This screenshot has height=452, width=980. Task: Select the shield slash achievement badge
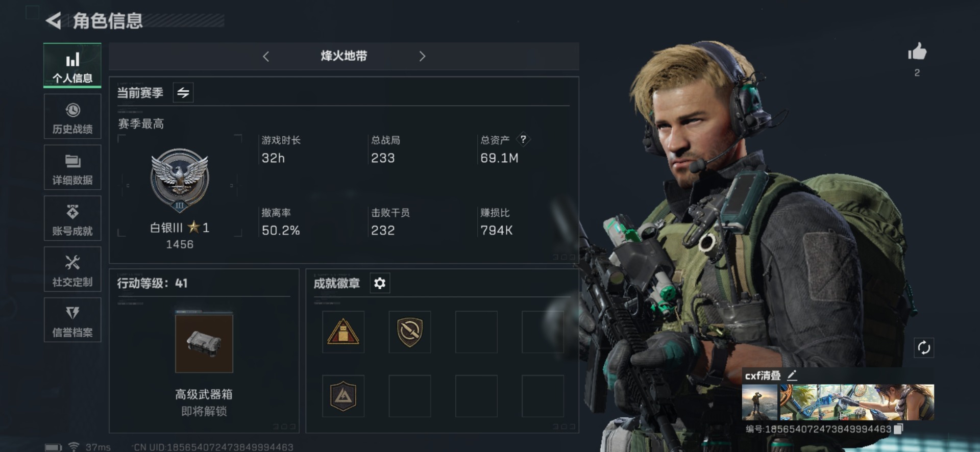click(x=410, y=332)
